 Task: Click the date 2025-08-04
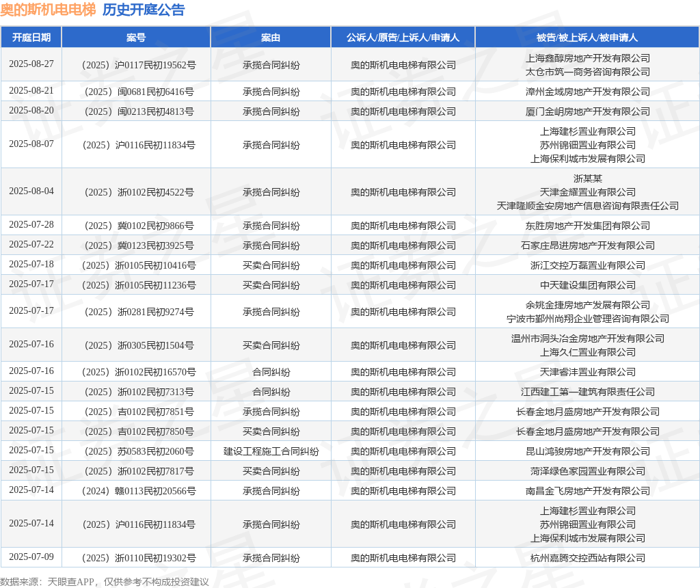pyautogui.click(x=31, y=191)
